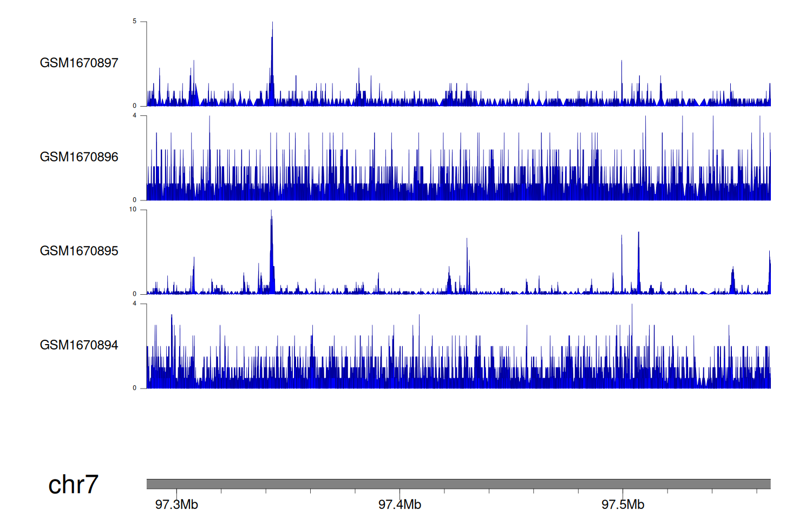Select the GSM1670895 track name
Screen dimensions: 812x531
click(x=79, y=251)
